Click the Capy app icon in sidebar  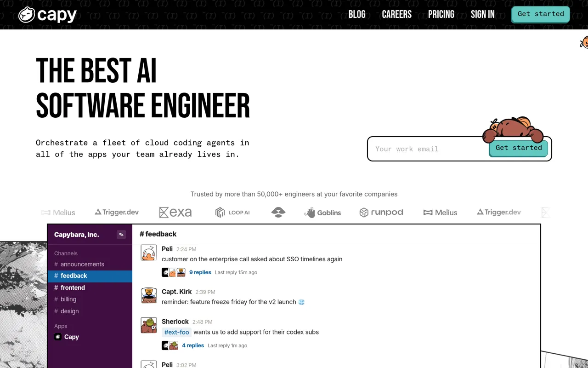point(58,337)
